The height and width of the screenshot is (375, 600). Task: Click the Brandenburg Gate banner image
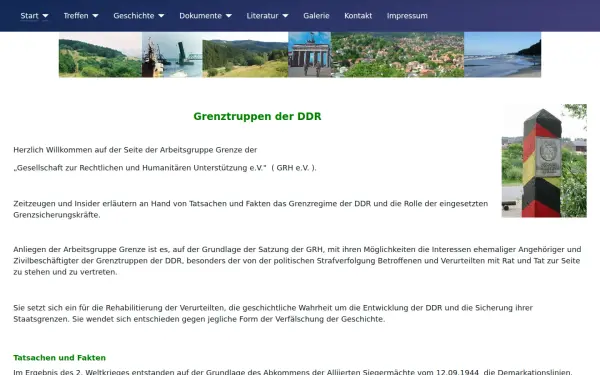(309, 55)
